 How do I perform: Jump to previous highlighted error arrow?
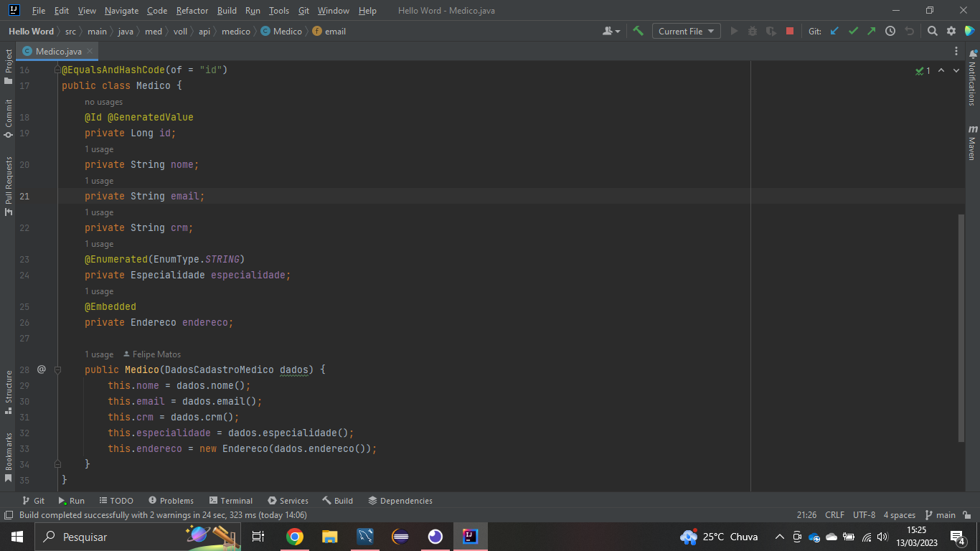click(x=941, y=70)
